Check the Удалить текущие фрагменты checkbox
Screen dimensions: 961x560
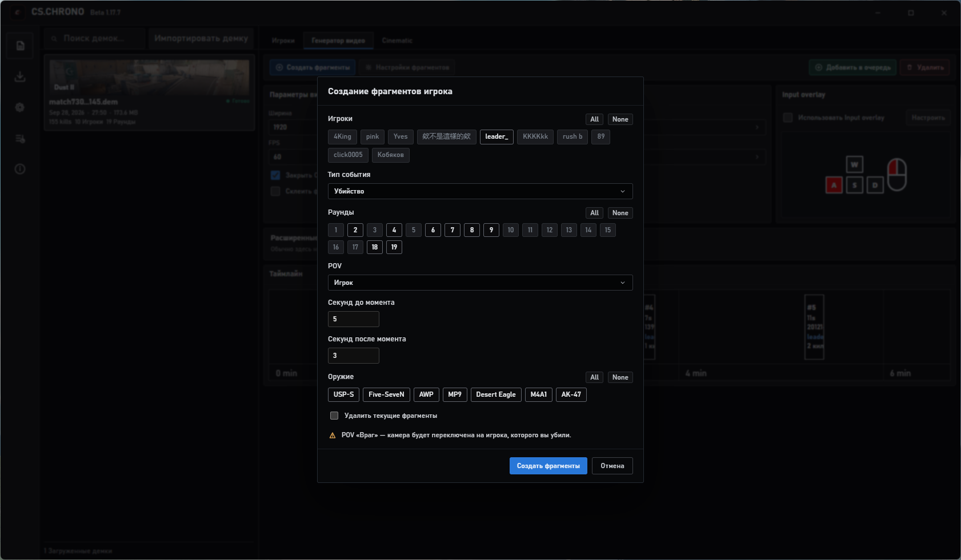point(334,416)
